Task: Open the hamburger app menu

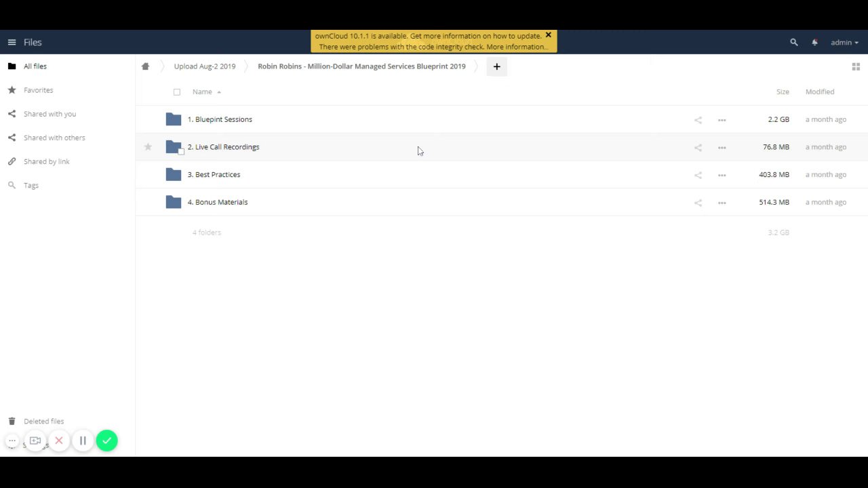Action: point(12,42)
